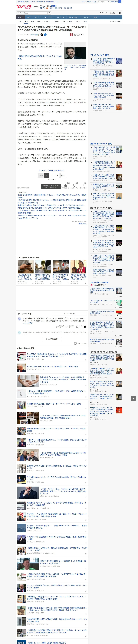Open the ChatGPTが異常な進化 recommended article

[x=57, y=355]
